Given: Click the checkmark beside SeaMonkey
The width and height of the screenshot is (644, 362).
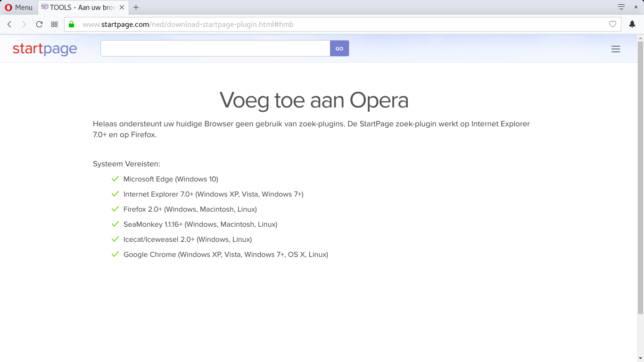Looking at the screenshot, I should coord(115,224).
